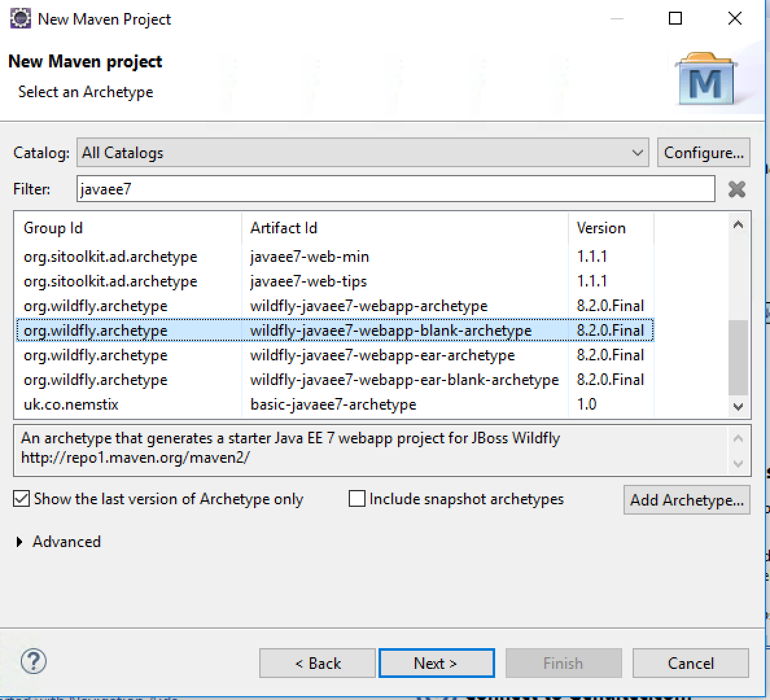Toggle Show the last version of Archetype only
Viewport: 770px width, 700px height.
pos(21,498)
